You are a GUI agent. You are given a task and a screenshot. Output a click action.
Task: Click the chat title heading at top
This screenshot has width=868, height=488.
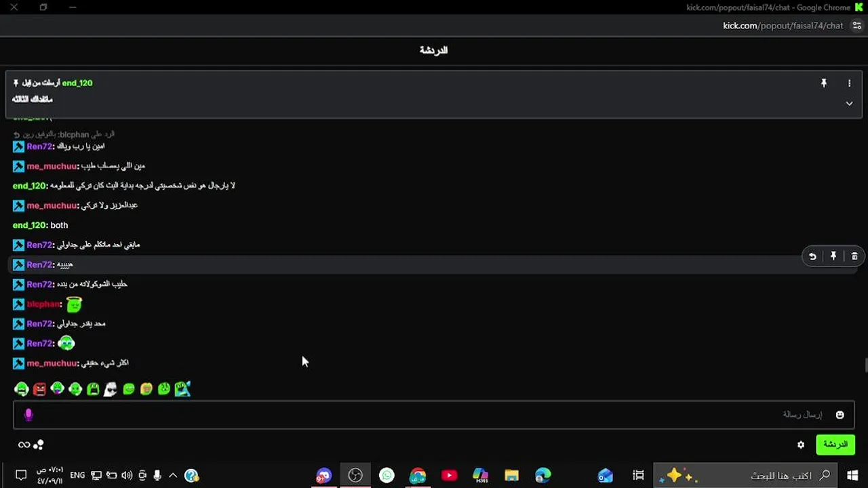(x=434, y=50)
